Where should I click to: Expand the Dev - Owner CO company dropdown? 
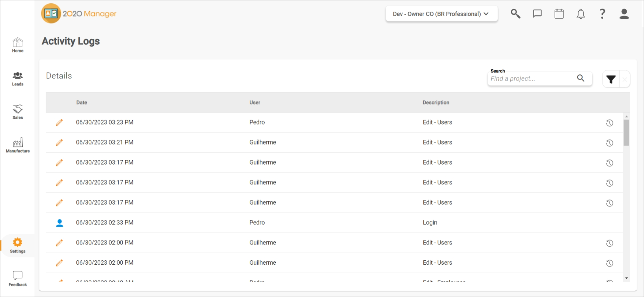(x=441, y=14)
